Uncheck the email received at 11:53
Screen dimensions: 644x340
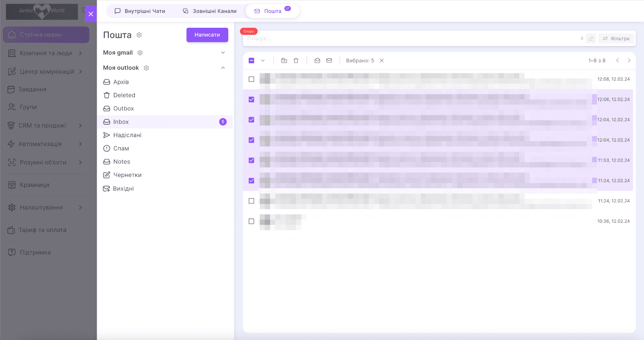point(252,160)
